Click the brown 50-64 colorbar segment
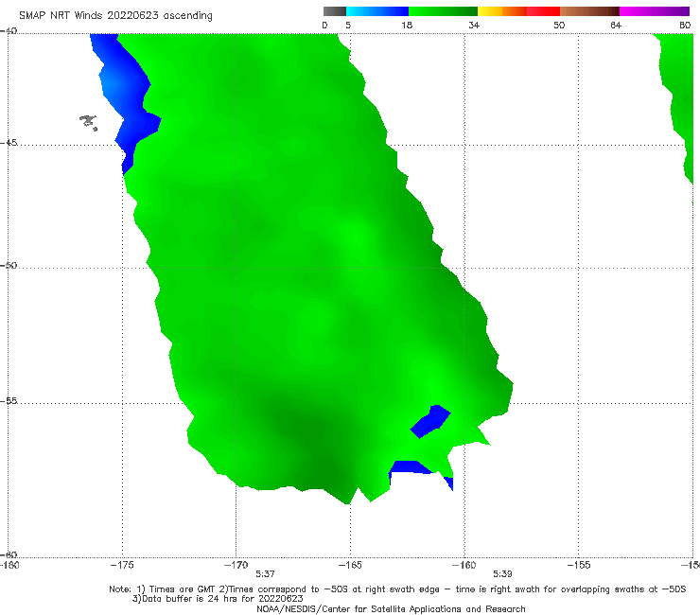Screen dimensions: 700x615 (589, 11)
